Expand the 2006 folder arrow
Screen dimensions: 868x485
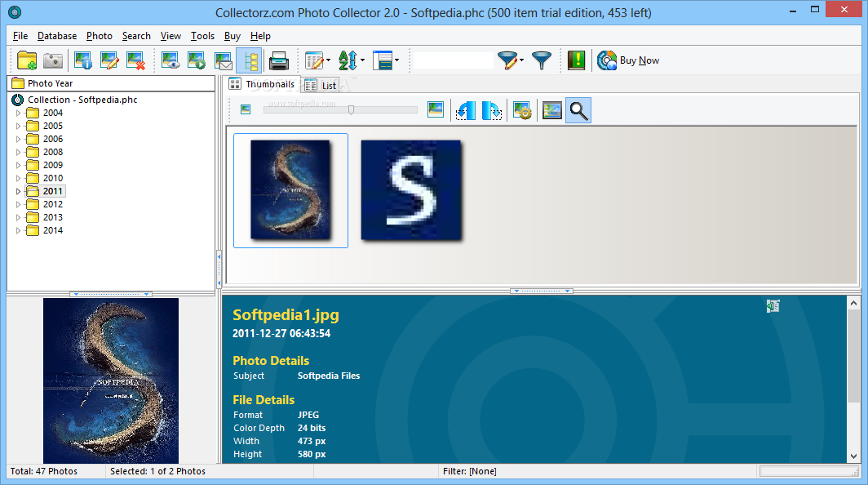pyautogui.click(x=18, y=139)
